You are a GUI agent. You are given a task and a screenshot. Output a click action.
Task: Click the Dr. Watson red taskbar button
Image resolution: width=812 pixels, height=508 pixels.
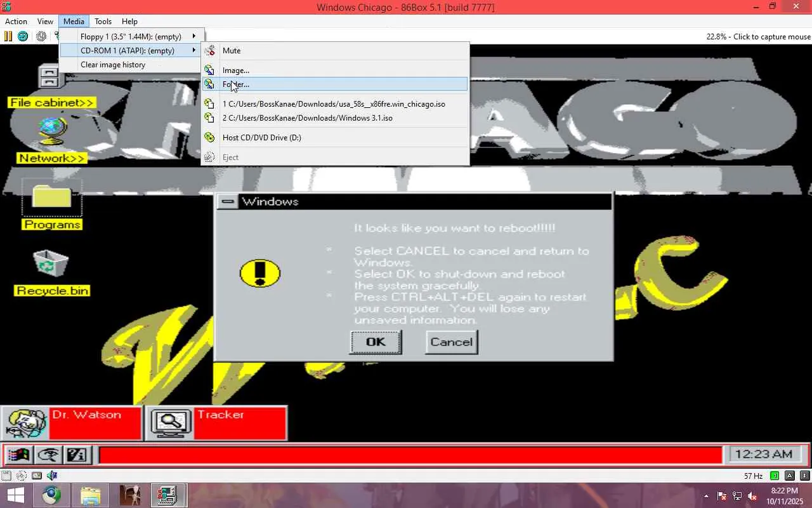pyautogui.click(x=72, y=422)
